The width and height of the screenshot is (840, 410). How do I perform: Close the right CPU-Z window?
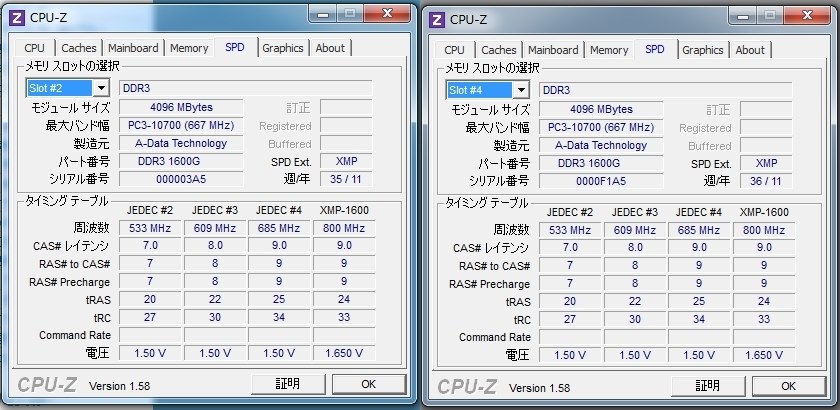807,16
